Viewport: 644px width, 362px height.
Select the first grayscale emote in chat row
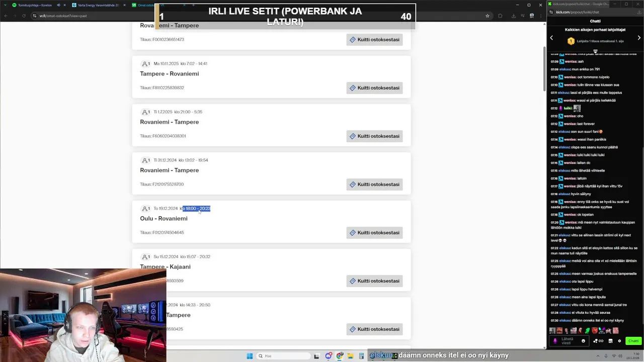[x=552, y=330]
